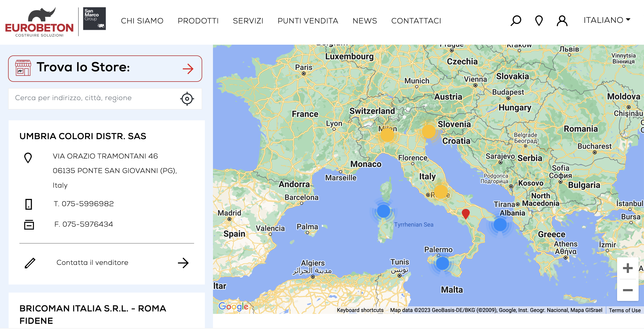Use the current location crosshair icon
Image resolution: width=644 pixels, height=330 pixels.
click(x=187, y=99)
